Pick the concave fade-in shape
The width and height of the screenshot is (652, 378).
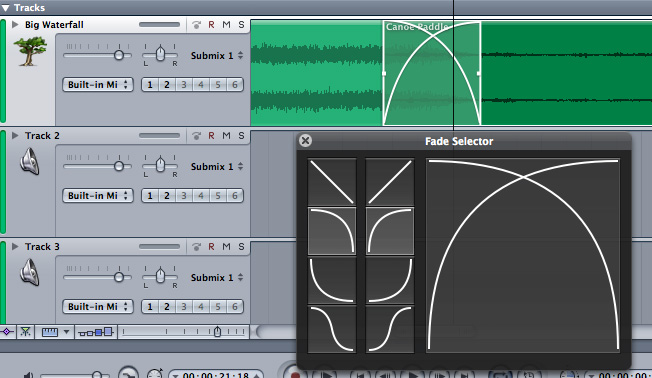click(390, 280)
